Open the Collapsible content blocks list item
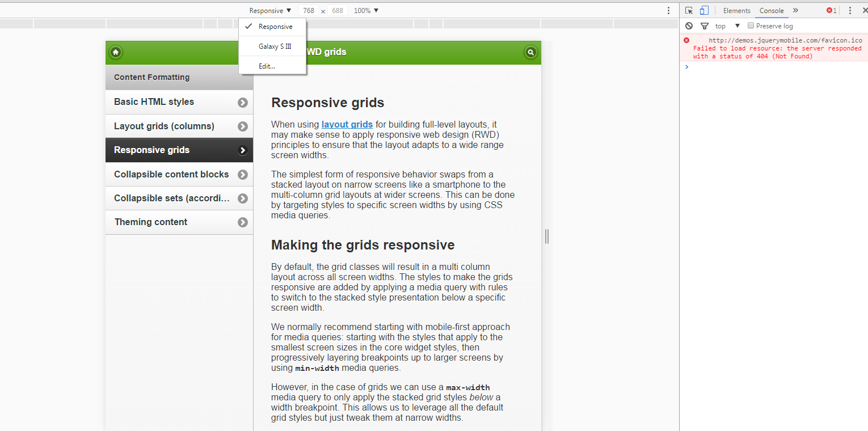This screenshot has height=431, width=868. (179, 175)
